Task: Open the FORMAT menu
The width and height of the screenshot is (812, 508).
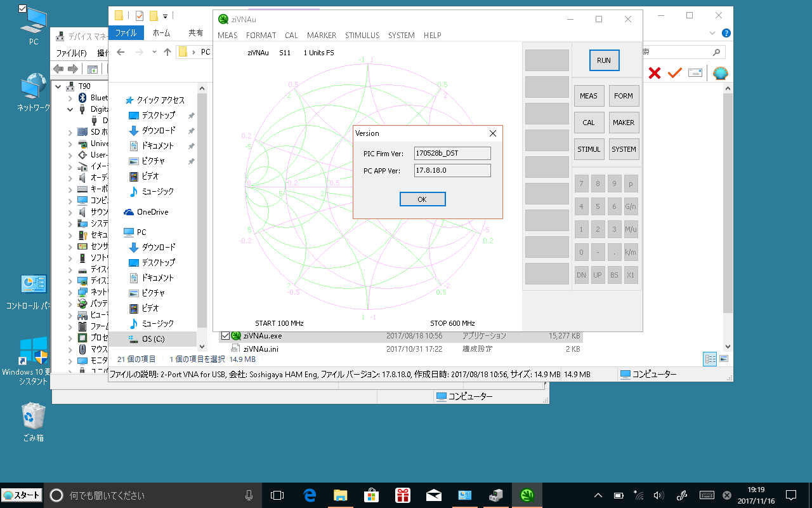Action: coord(261,36)
